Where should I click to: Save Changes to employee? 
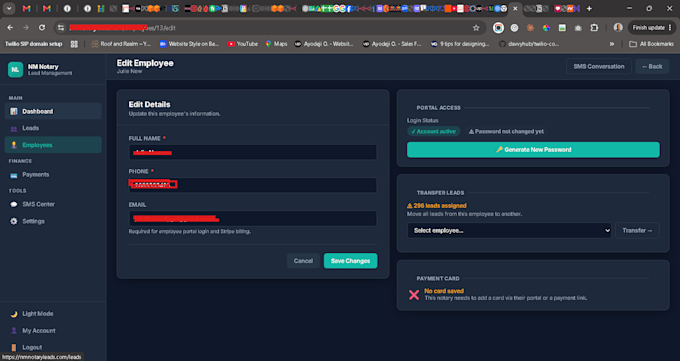[350, 261]
